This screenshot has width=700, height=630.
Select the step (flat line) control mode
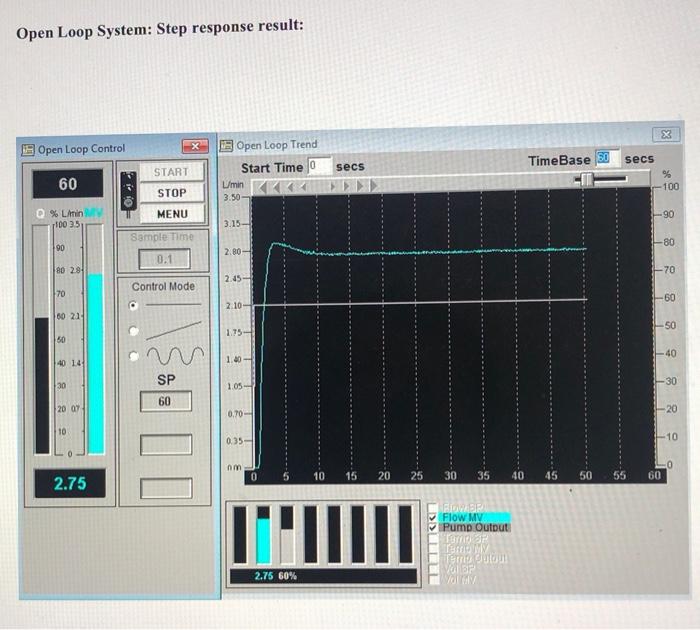point(133,305)
